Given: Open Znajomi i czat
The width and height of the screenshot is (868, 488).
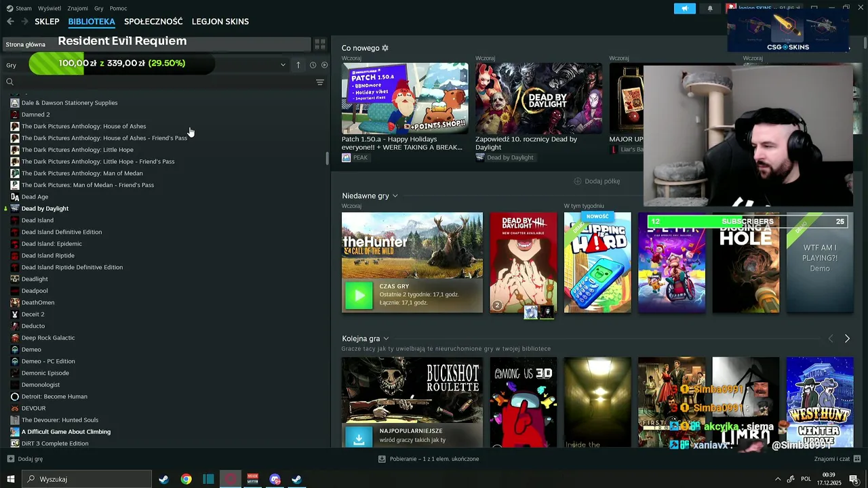Looking at the screenshot, I should (832, 459).
